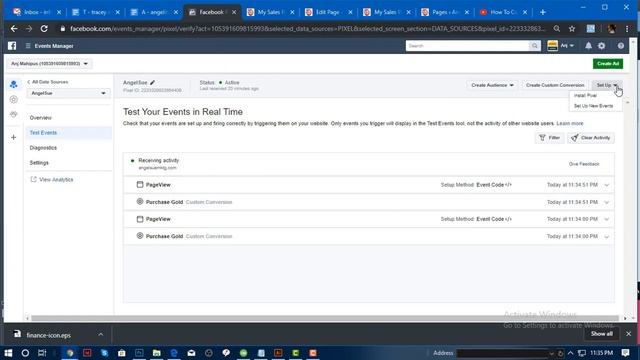Open the Learn more link
The width and height of the screenshot is (640, 360).
tap(570, 123)
